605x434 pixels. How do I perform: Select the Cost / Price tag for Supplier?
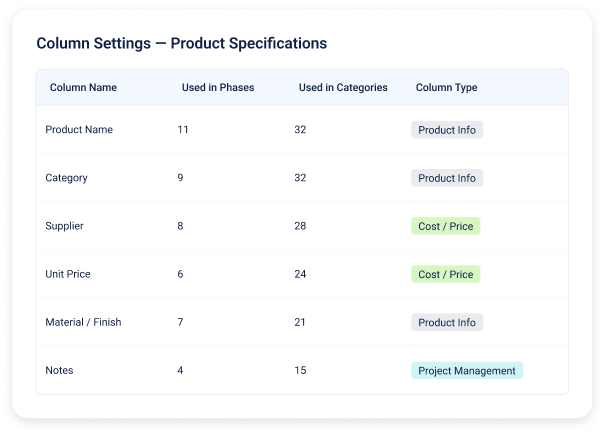pos(445,226)
